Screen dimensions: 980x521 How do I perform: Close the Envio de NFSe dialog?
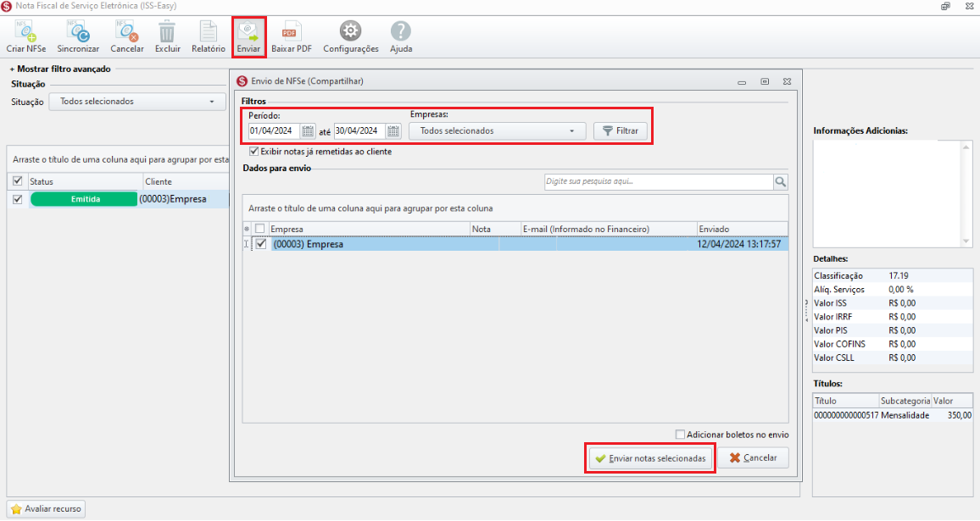tap(788, 82)
